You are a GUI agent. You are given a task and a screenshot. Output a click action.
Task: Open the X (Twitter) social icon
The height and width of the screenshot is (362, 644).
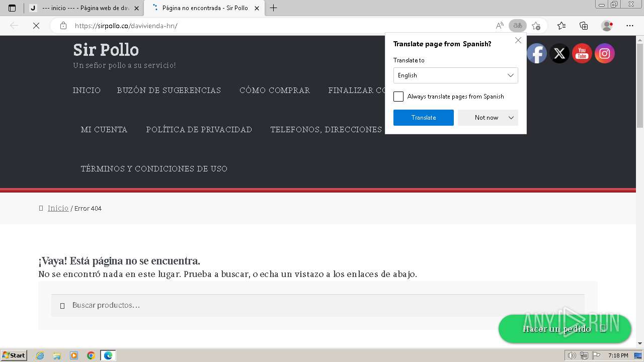click(x=559, y=53)
